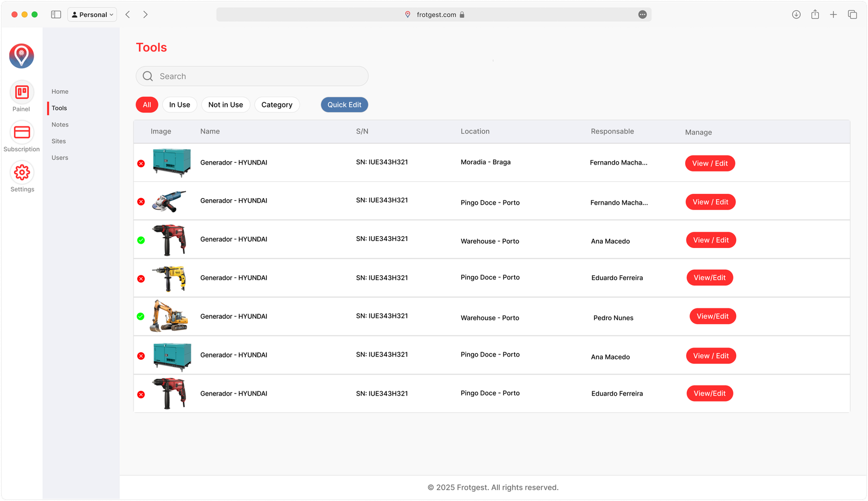
Task: Open the Personal profile dropdown
Action: click(x=92, y=15)
